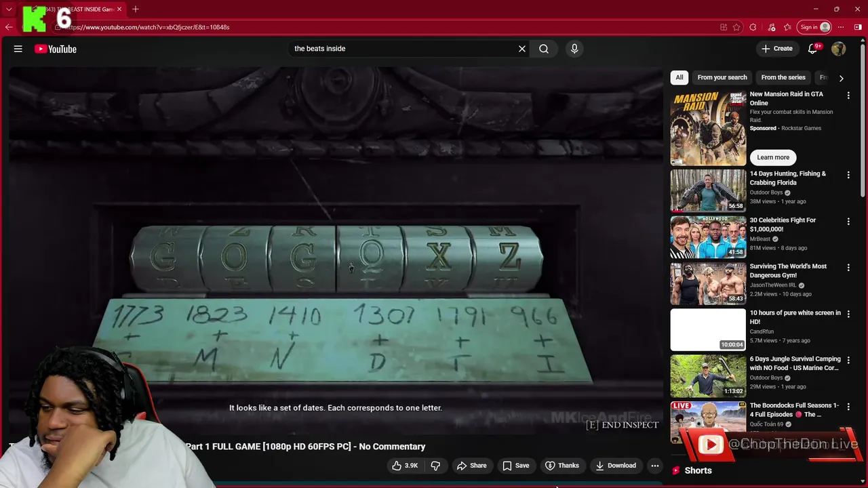Open the YouTube account avatar menu
The height and width of the screenshot is (488, 868).
(839, 49)
